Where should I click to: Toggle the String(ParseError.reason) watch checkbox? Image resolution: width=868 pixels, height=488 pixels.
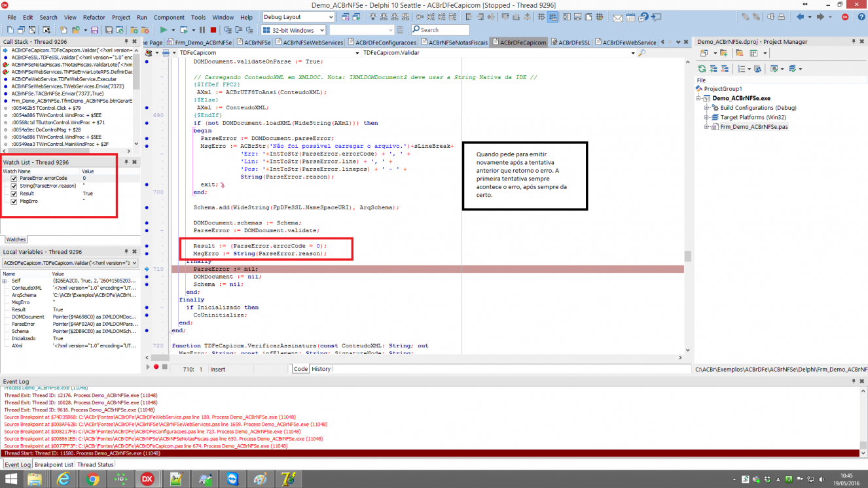[14, 186]
